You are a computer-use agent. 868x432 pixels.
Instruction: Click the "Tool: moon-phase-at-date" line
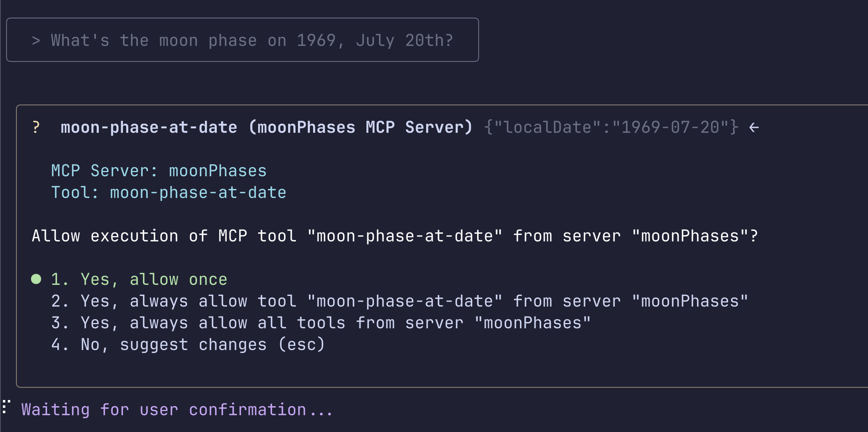tap(169, 193)
